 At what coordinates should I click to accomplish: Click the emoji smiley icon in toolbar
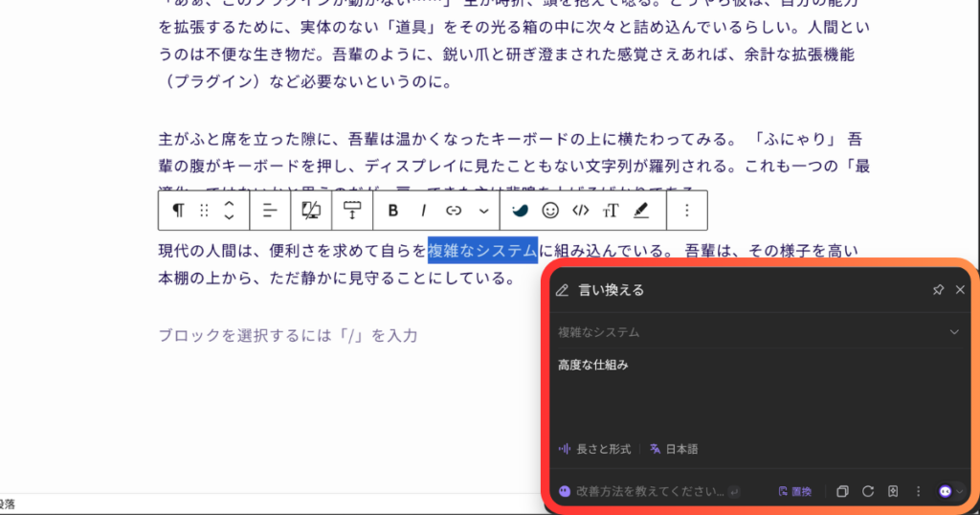click(x=550, y=211)
